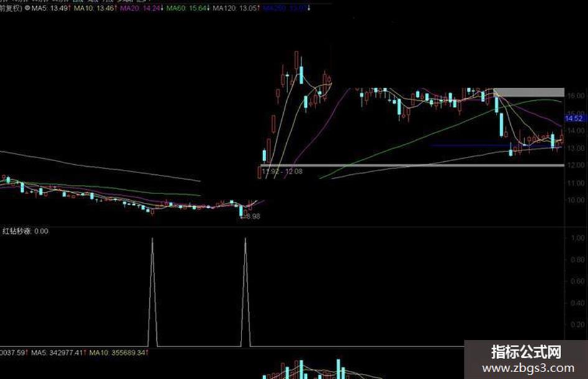Click the 0.20 indicator axis label
588x379 pixels.
[x=577, y=325]
